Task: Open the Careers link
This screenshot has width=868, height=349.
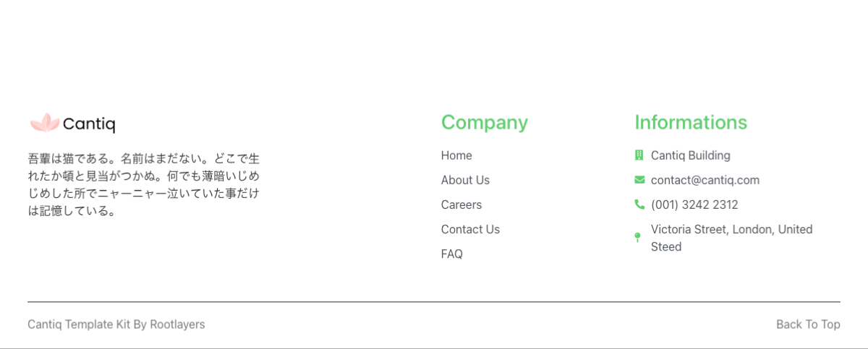Action: pos(461,204)
